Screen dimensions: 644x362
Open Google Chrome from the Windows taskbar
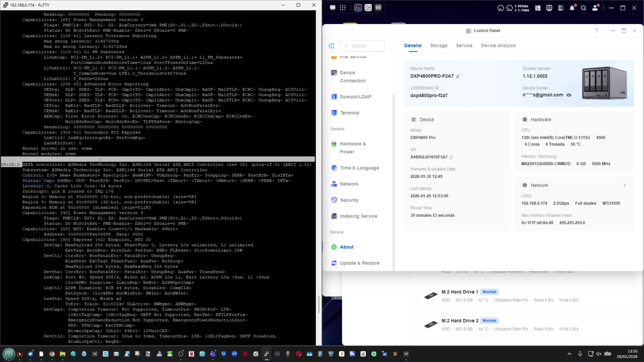coord(52,354)
